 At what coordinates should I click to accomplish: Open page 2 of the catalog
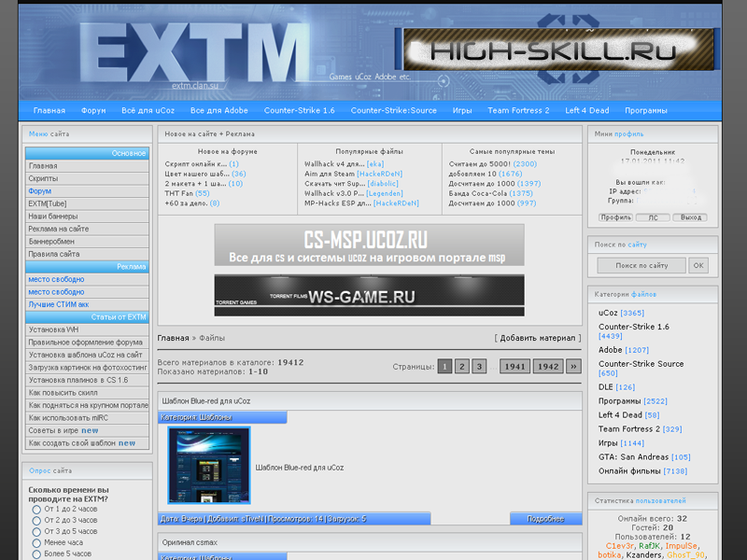coord(461,367)
